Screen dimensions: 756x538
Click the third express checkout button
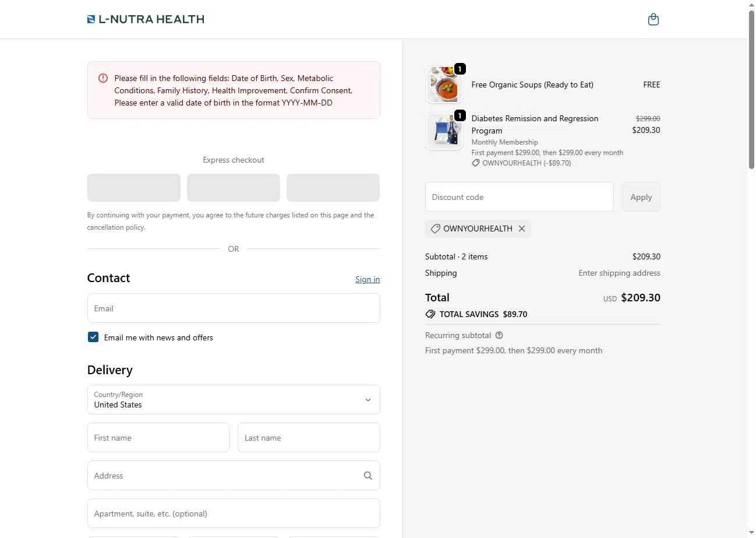(x=333, y=188)
